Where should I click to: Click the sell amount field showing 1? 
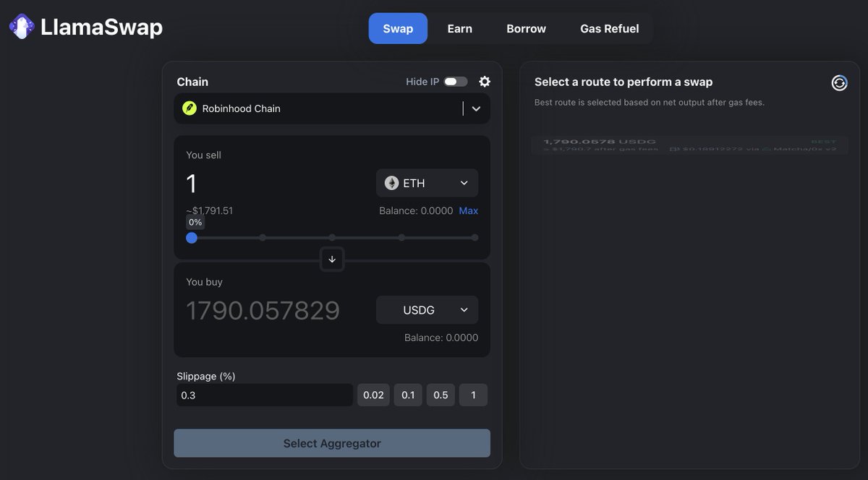[277, 184]
